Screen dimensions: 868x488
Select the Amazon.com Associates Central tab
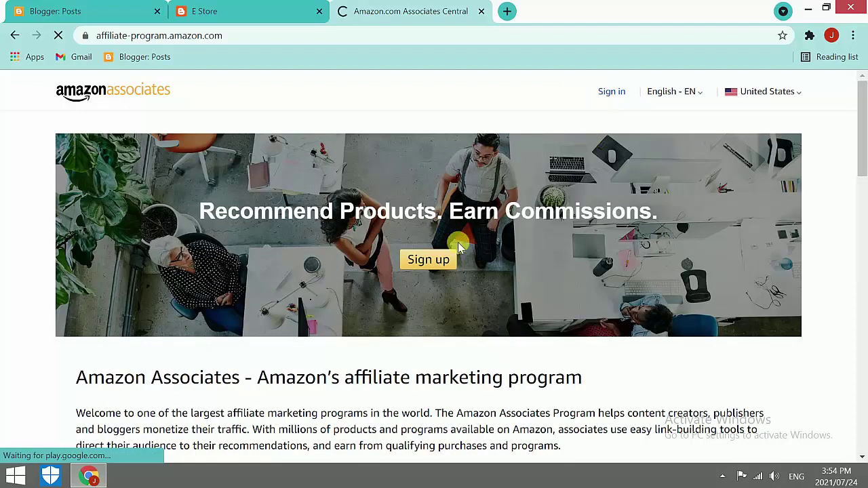411,11
